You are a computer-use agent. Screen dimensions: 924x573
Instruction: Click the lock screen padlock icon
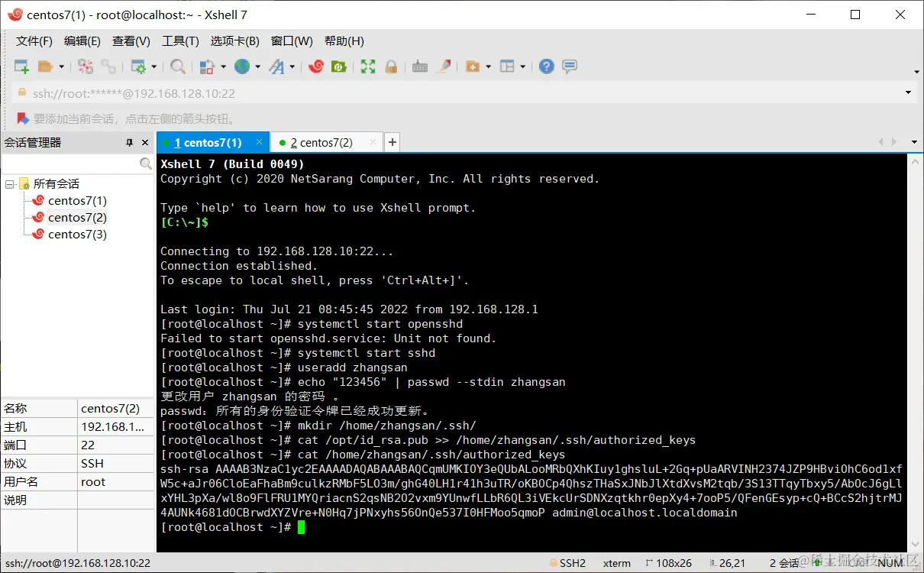click(x=391, y=67)
